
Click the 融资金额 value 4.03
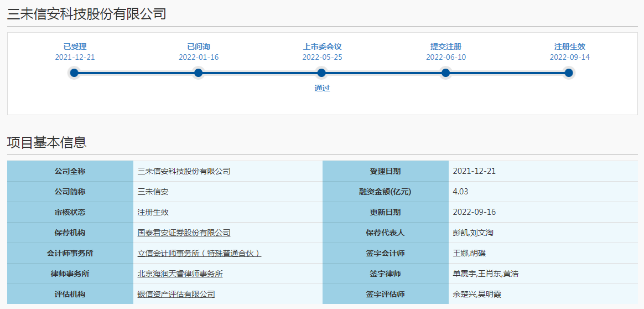pyautogui.click(x=460, y=192)
